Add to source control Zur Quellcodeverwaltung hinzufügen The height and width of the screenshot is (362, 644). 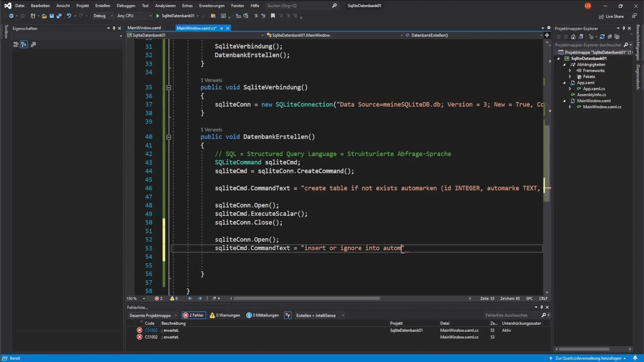point(588,358)
